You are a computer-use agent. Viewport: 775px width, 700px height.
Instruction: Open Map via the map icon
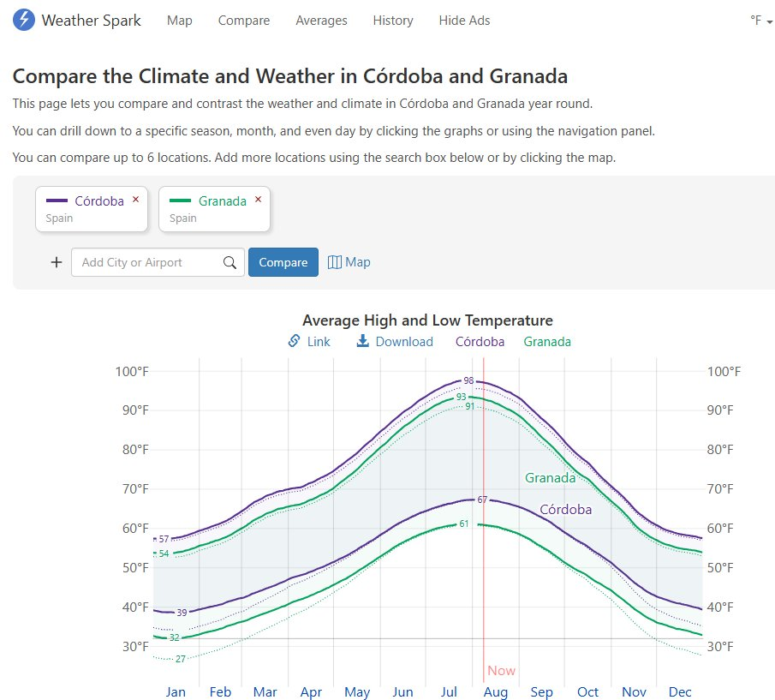click(x=335, y=262)
